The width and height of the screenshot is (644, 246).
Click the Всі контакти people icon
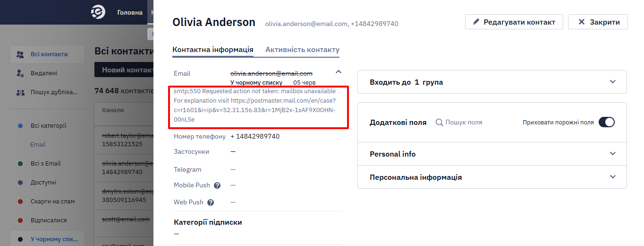coord(20,54)
